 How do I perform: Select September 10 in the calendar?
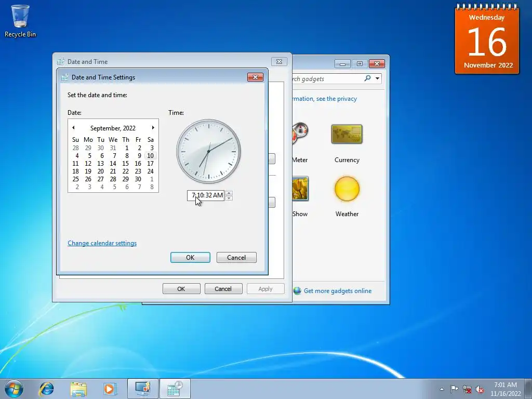(150, 156)
